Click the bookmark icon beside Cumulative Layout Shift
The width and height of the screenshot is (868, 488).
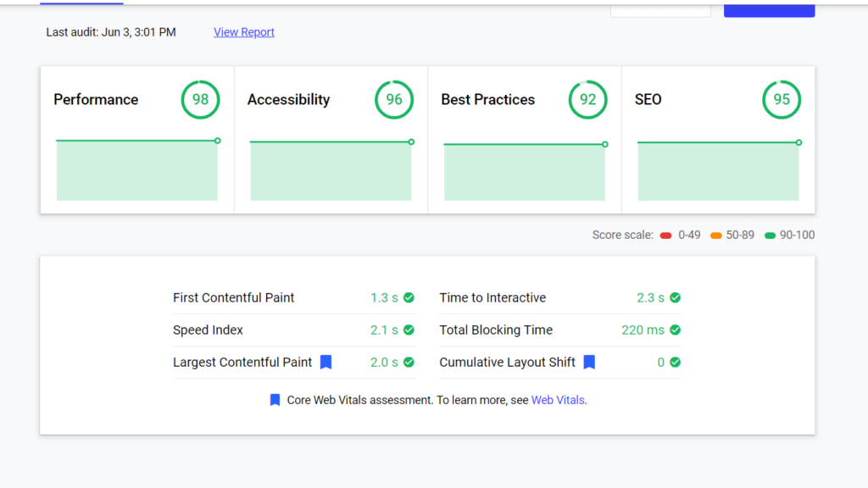point(590,362)
